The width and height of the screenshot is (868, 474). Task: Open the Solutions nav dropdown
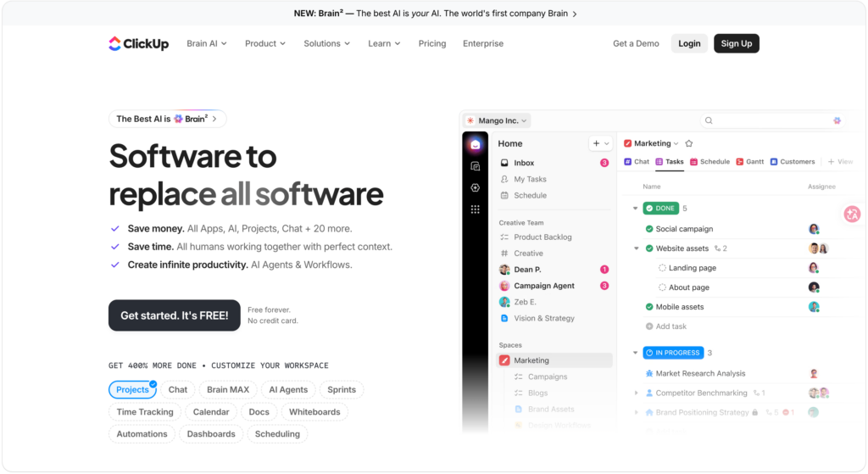coord(326,43)
